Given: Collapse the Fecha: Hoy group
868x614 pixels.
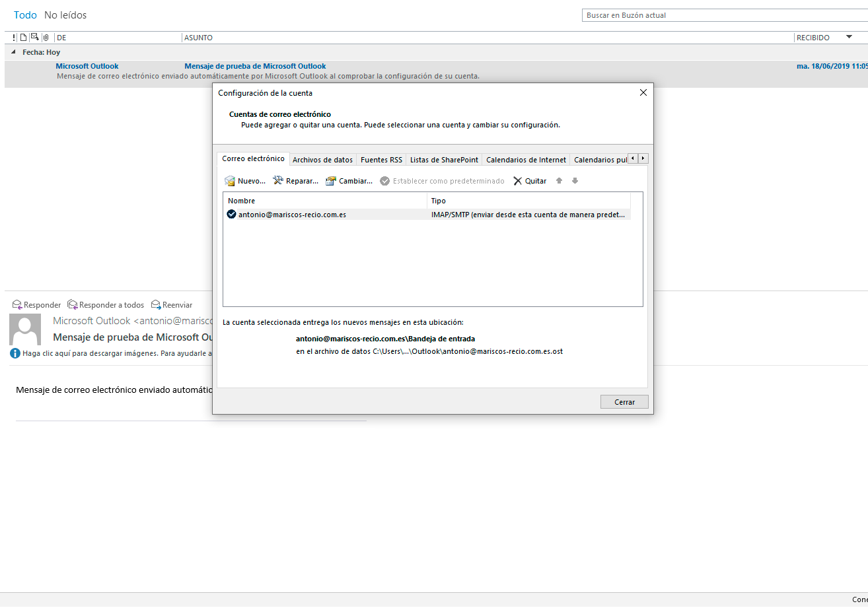Looking at the screenshot, I should coord(14,52).
